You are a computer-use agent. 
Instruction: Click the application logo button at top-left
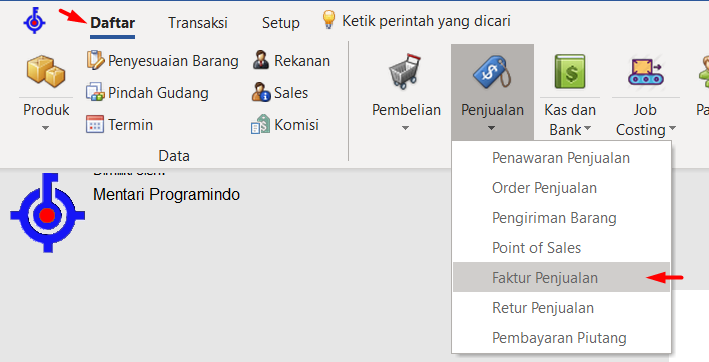coord(34,21)
